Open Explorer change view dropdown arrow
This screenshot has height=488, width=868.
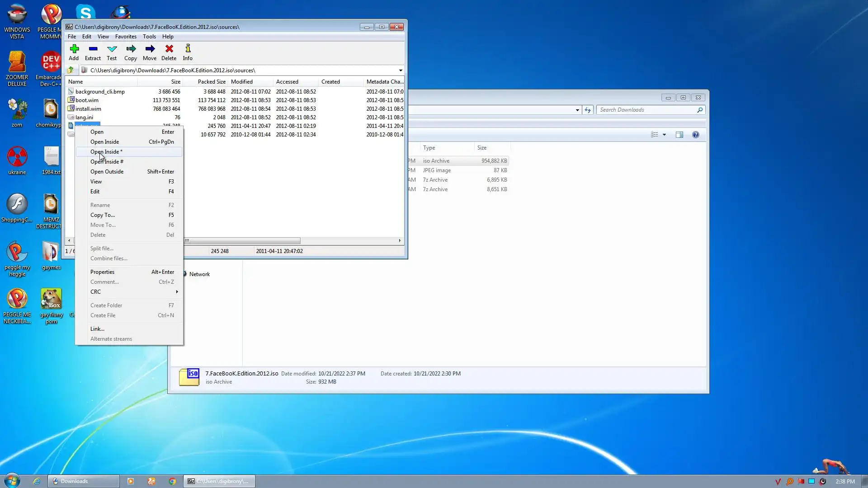click(x=664, y=135)
